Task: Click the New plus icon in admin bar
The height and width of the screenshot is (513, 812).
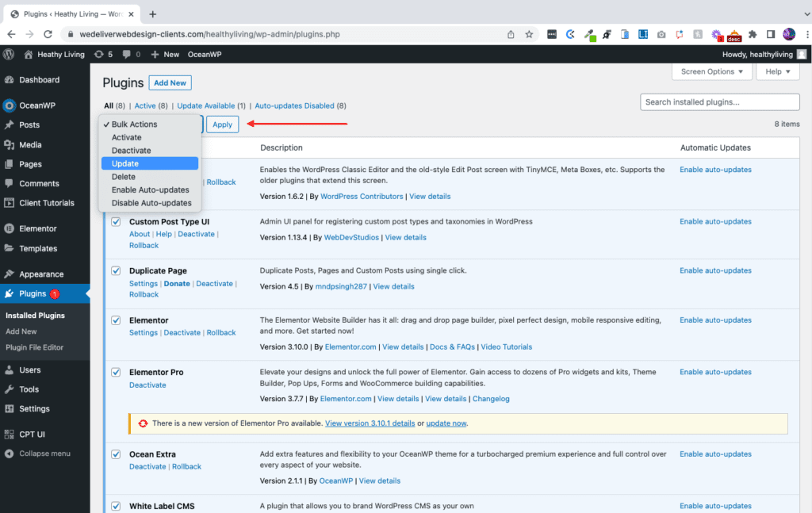Action: pyautogui.click(x=155, y=55)
